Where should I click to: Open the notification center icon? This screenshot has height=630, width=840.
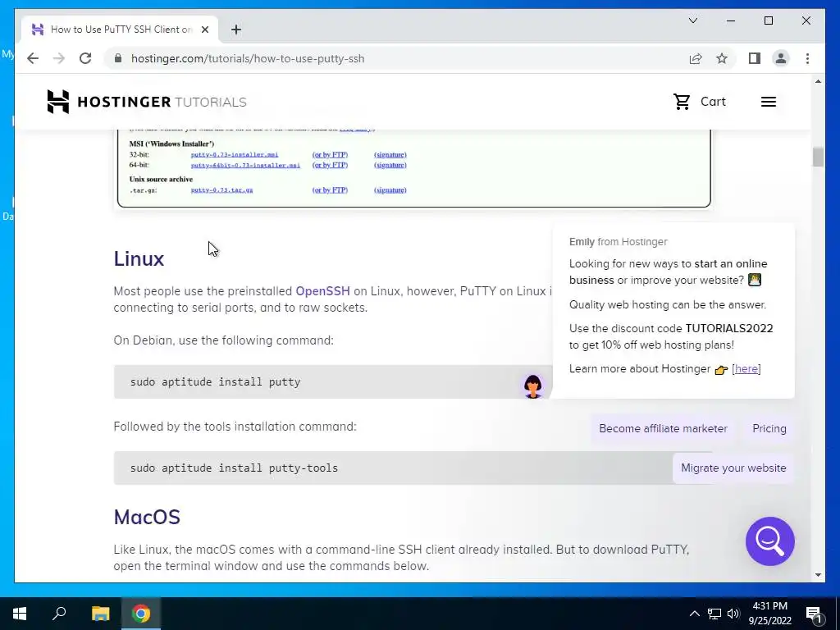(x=814, y=615)
